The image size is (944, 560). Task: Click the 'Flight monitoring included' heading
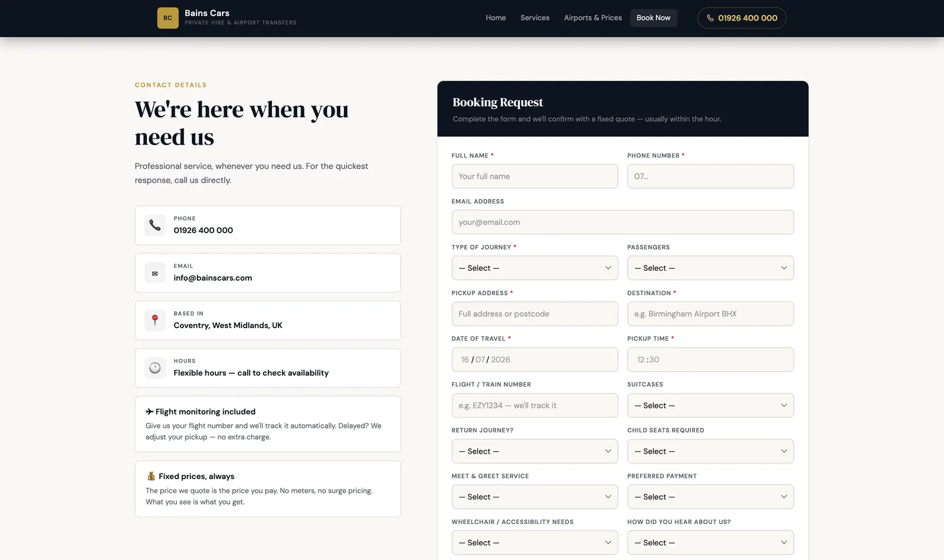[205, 412]
